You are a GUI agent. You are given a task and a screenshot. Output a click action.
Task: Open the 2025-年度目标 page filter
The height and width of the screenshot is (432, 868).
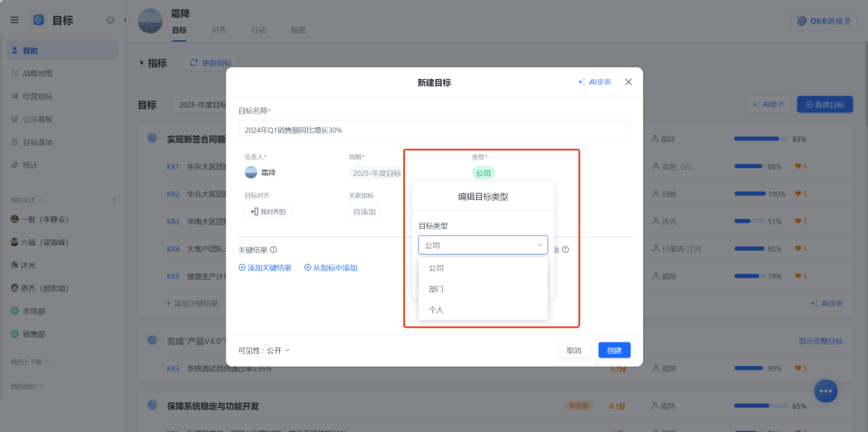click(201, 105)
